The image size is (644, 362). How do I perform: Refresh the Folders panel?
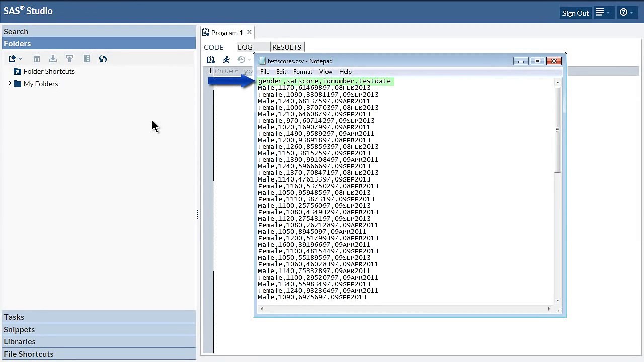[103, 59]
